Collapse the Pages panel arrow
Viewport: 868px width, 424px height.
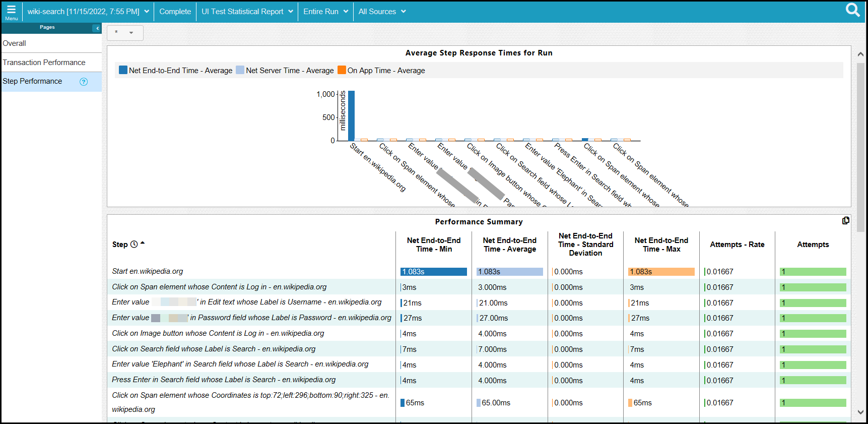pos(97,28)
